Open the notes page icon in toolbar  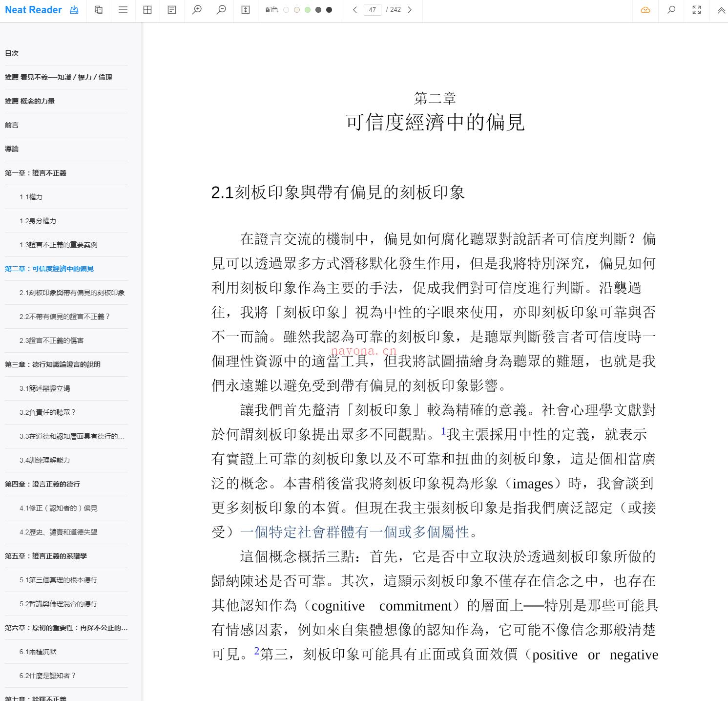pyautogui.click(x=172, y=10)
